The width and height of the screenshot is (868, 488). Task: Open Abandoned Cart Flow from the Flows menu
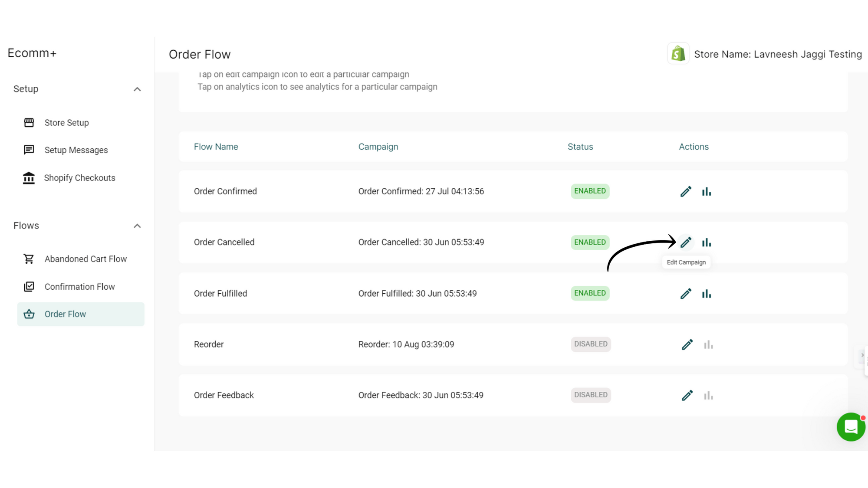click(85, 259)
